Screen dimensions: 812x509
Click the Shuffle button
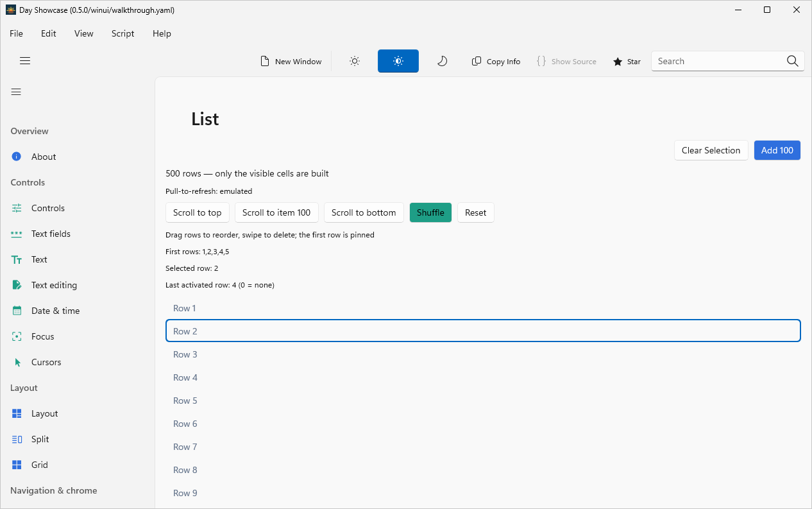point(430,212)
